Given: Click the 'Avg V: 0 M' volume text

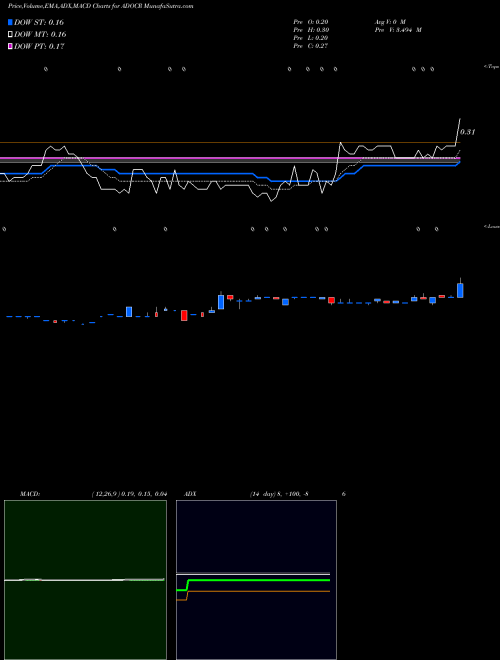Looking at the screenshot, I should [390, 22].
